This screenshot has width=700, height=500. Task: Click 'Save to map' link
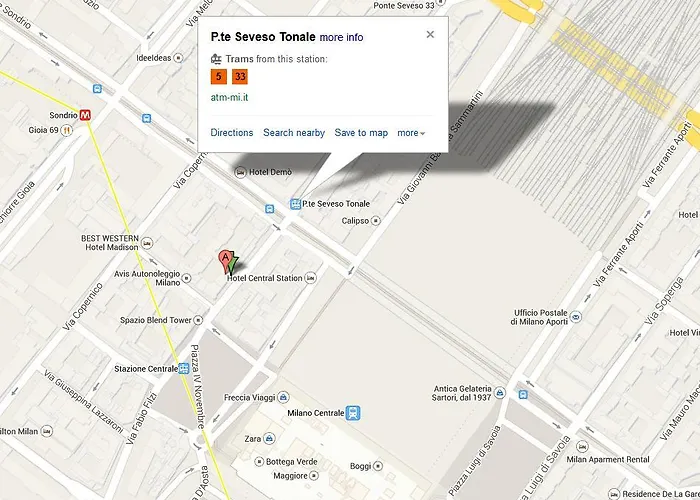tap(361, 133)
